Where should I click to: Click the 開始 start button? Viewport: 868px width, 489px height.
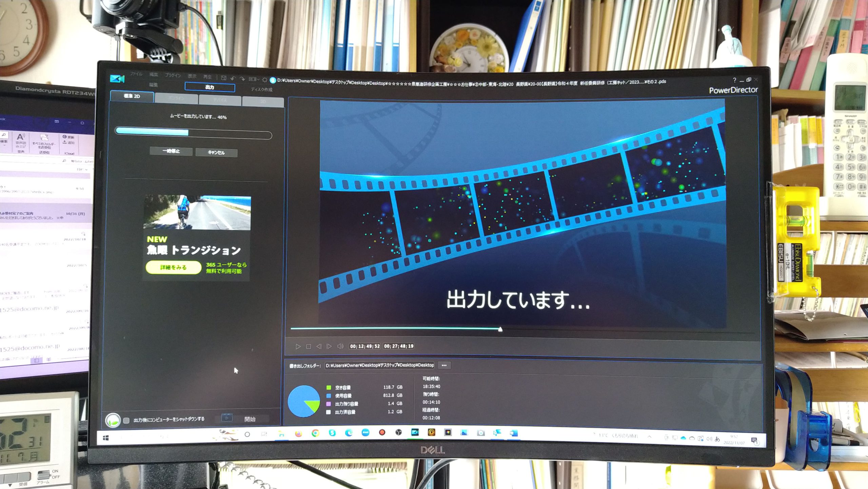coord(250,419)
